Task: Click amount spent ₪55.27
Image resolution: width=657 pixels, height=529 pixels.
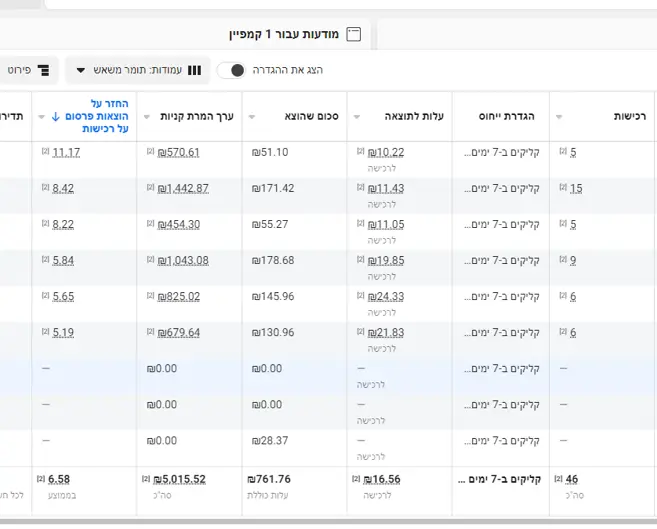Action: click(270, 225)
